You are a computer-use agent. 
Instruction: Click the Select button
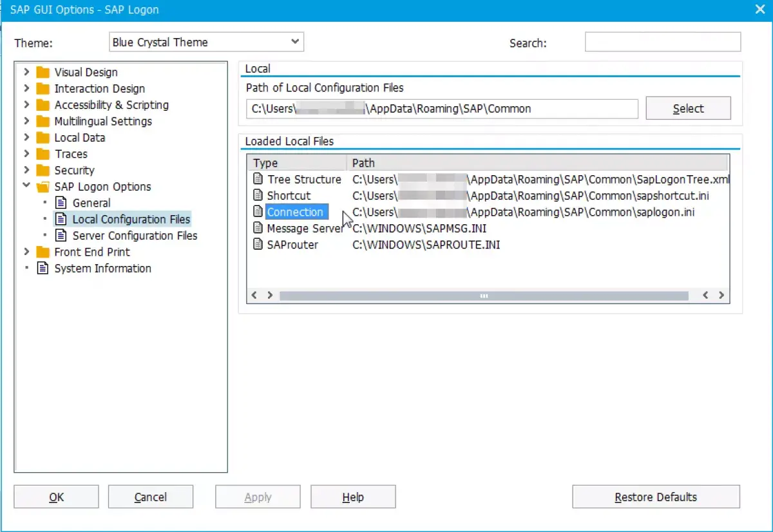click(x=688, y=108)
